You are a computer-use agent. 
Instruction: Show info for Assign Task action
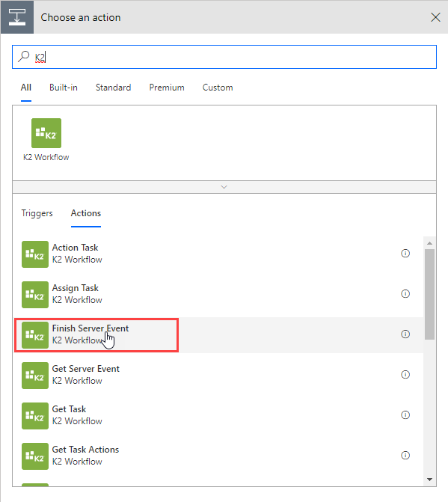[x=405, y=293]
